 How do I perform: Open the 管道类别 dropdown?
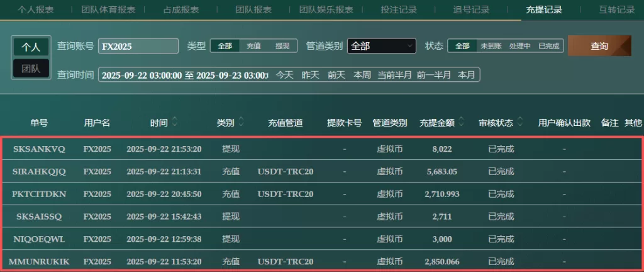[381, 46]
